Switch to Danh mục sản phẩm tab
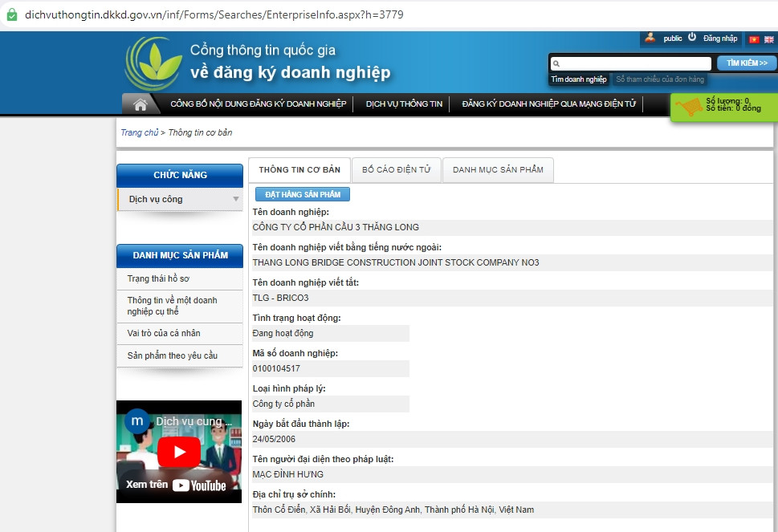Viewport: 778px width, 532px height. (498, 170)
